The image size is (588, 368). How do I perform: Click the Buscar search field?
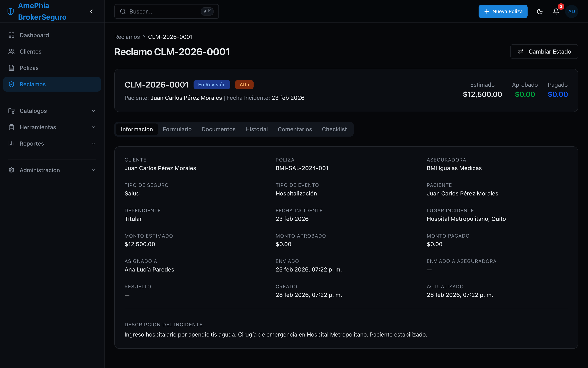pyautogui.click(x=166, y=11)
